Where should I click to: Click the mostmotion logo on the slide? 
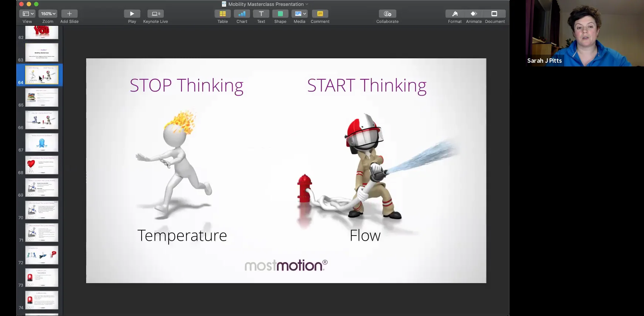(x=286, y=265)
